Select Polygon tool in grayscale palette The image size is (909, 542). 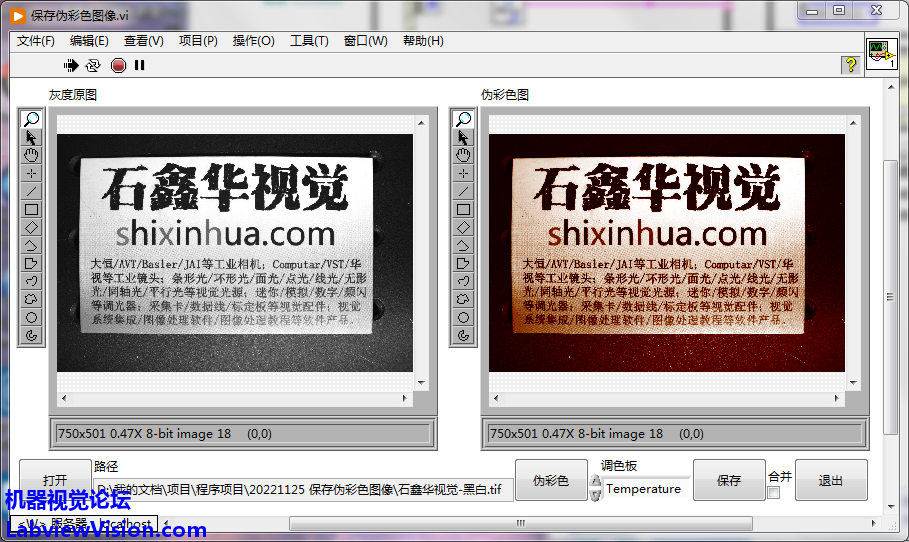point(31,263)
